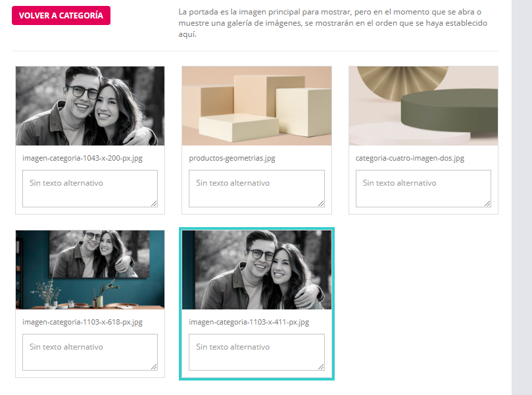
Task: Click the Volver a Categoría button
Action: click(61, 16)
